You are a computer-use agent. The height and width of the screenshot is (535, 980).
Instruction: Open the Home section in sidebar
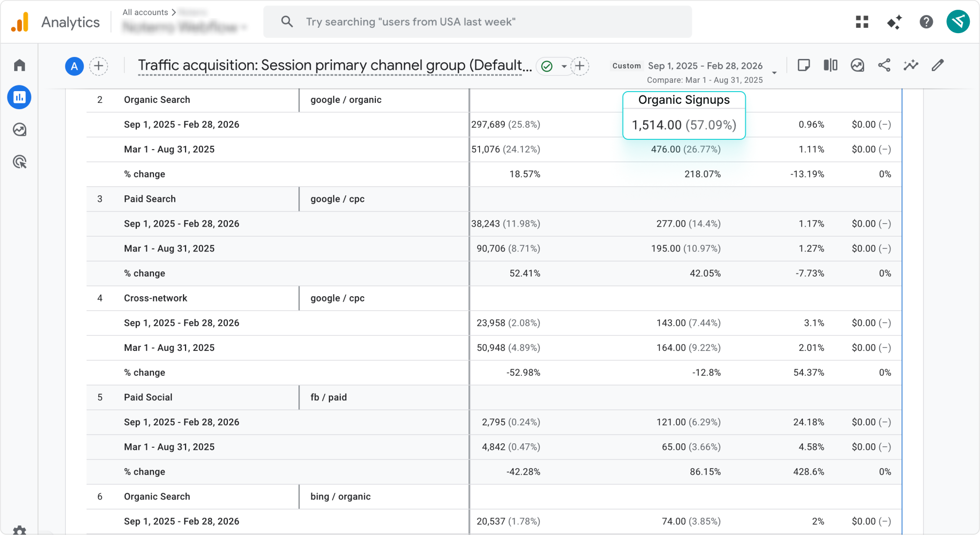[x=19, y=65]
